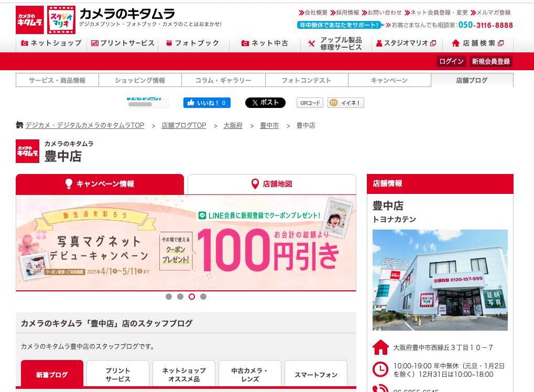
Task: Open フォトブック navigation item
Action: (x=194, y=43)
